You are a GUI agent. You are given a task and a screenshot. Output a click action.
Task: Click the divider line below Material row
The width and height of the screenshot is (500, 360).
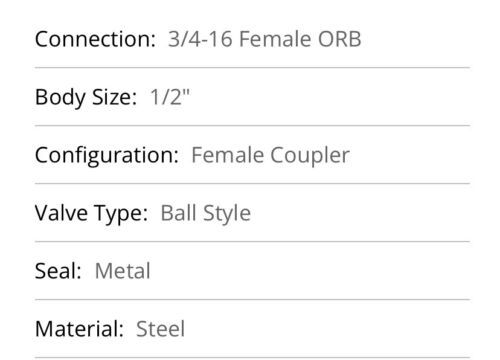pos(252,357)
